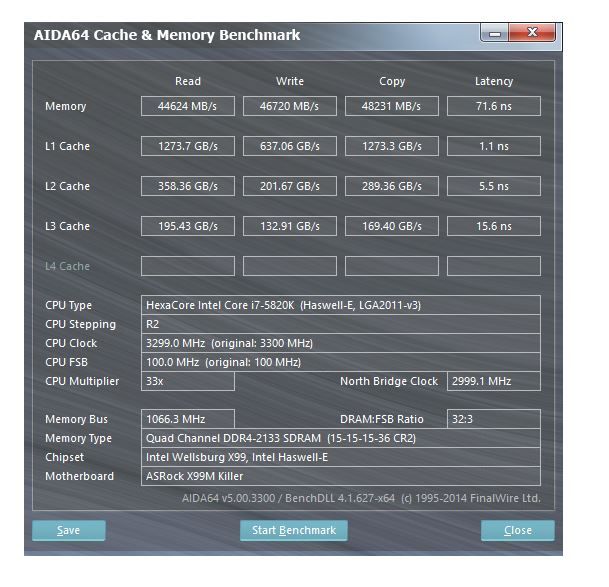This screenshot has height=587, width=609.
Task: Click the L3 Cache row label
Action: (x=67, y=226)
